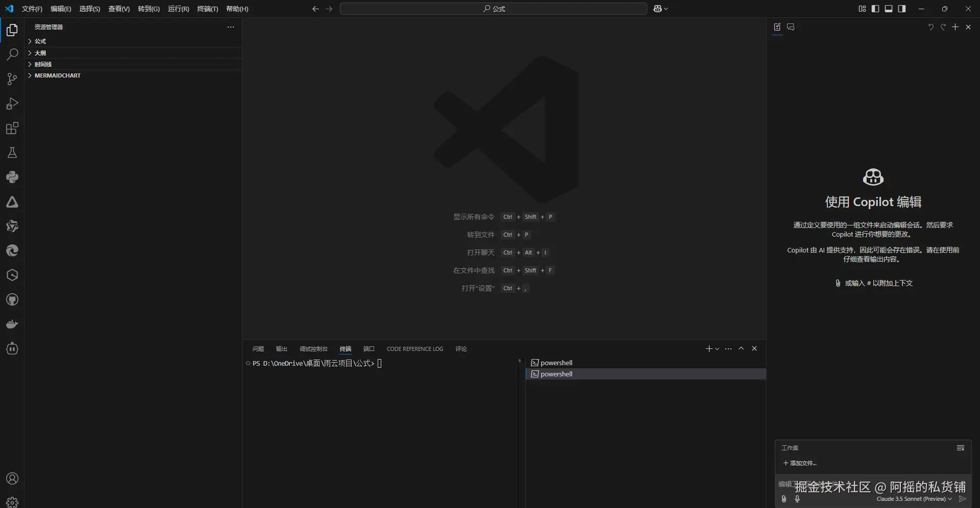The image size is (980, 508).
Task: Open the new terminal profile dropdown arrow
Action: click(717, 349)
